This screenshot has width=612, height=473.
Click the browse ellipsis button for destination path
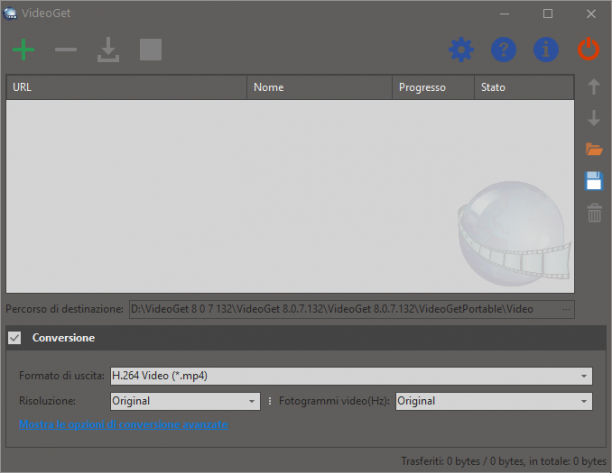(x=566, y=309)
